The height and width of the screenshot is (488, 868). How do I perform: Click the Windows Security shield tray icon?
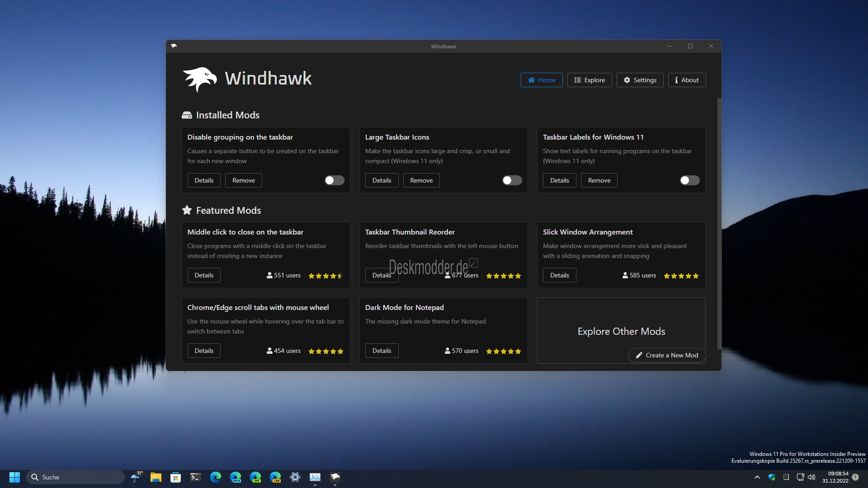[772, 477]
